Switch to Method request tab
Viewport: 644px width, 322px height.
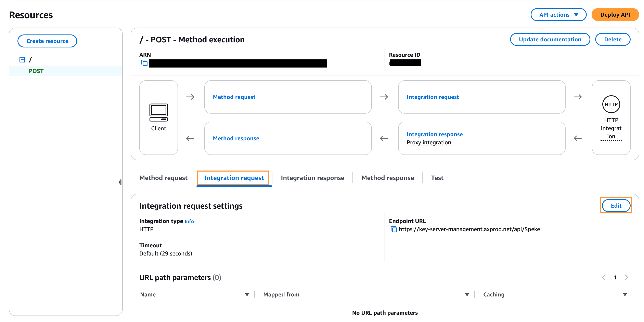(x=163, y=178)
